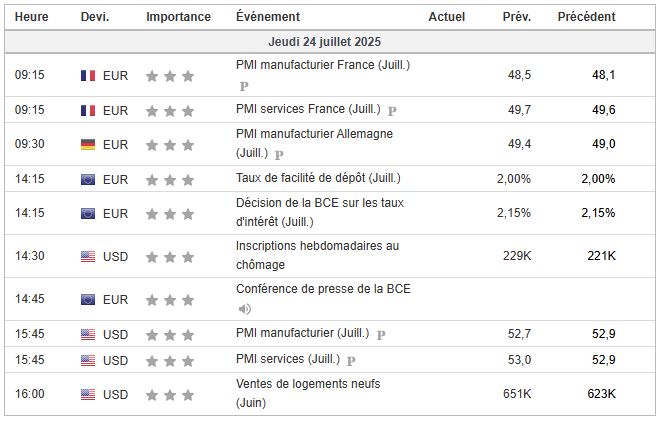Click preliminary 'P' icon beside US PMI manufacturier
This screenshot has width=661, height=423.
[x=381, y=334]
